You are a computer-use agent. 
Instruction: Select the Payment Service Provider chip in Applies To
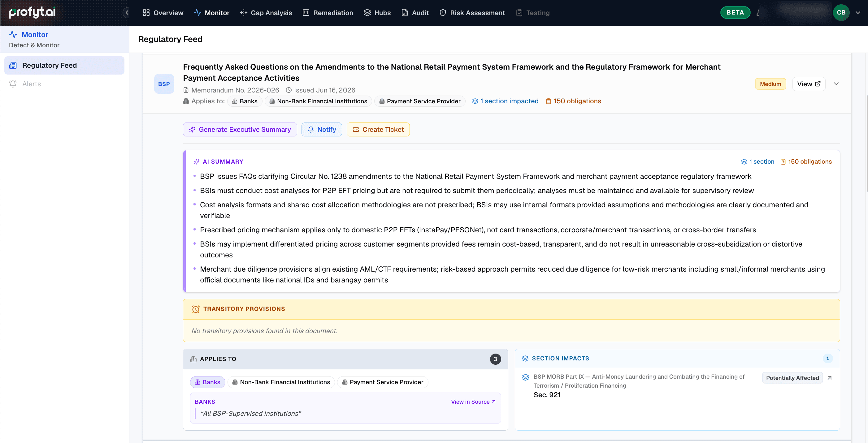(382, 382)
